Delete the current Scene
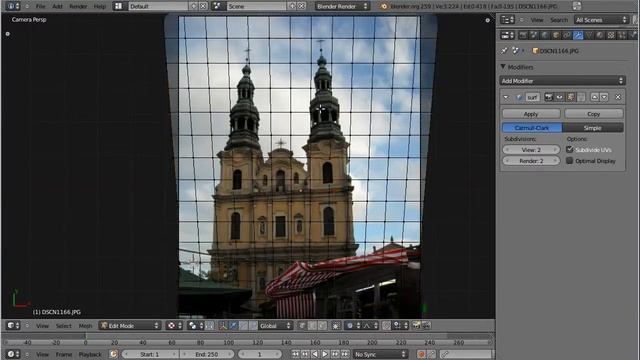Image resolution: width=640 pixels, height=360 pixels. click(x=302, y=6)
